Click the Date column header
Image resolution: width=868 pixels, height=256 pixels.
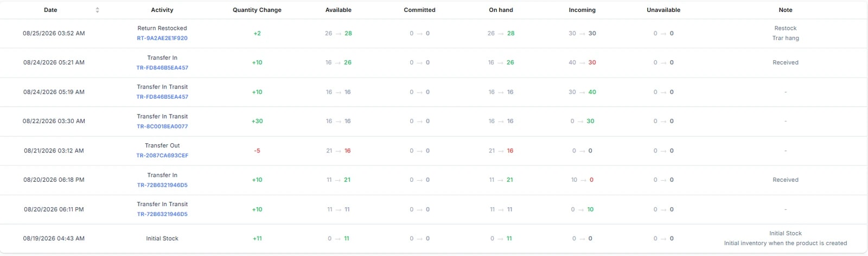point(50,10)
